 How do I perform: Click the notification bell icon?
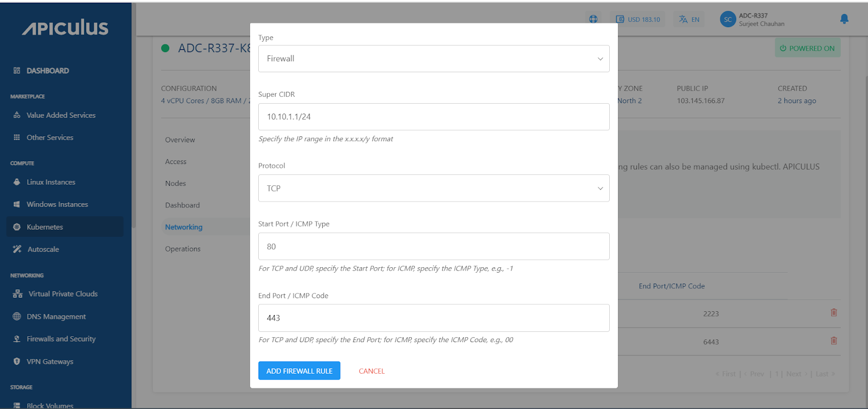tap(844, 19)
